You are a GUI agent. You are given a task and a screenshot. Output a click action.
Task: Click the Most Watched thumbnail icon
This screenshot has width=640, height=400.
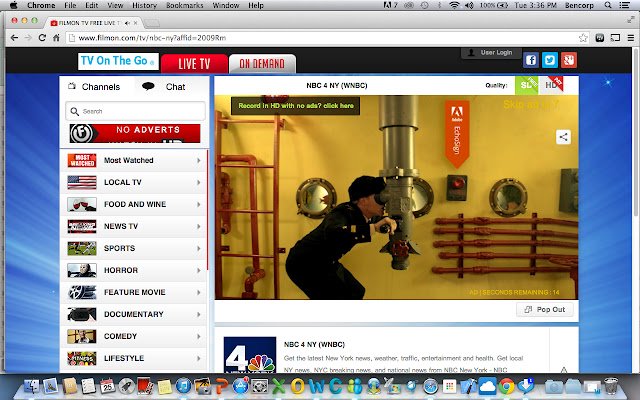pyautogui.click(x=82, y=160)
